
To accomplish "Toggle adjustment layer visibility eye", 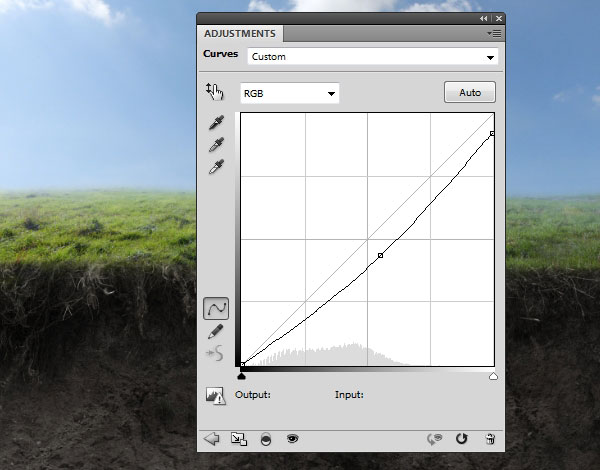I will (293, 438).
